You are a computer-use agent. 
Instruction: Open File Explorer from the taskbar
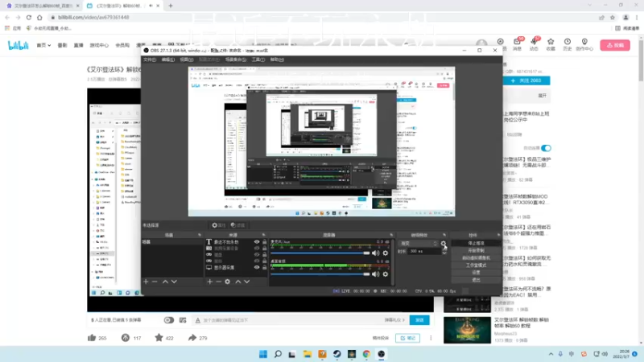308,354
